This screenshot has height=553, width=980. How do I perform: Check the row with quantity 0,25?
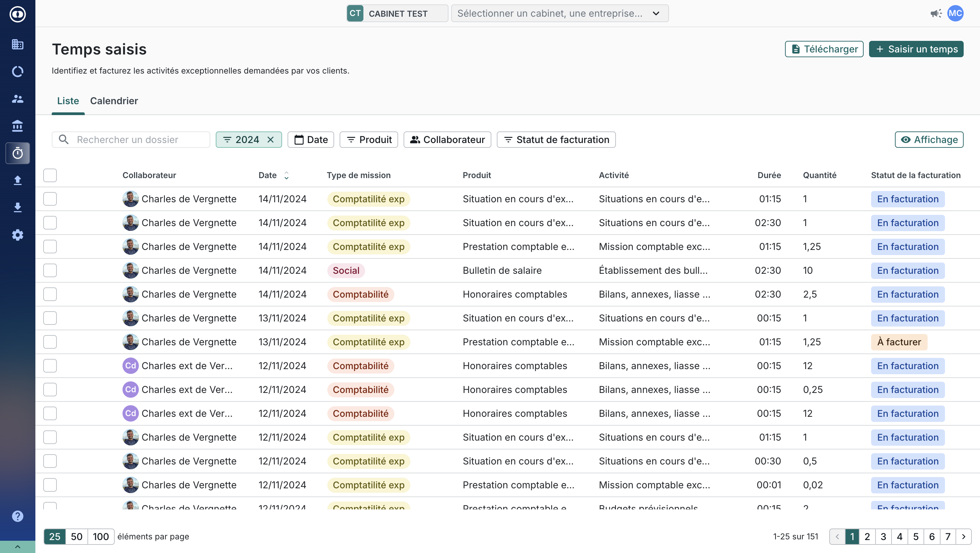click(50, 390)
